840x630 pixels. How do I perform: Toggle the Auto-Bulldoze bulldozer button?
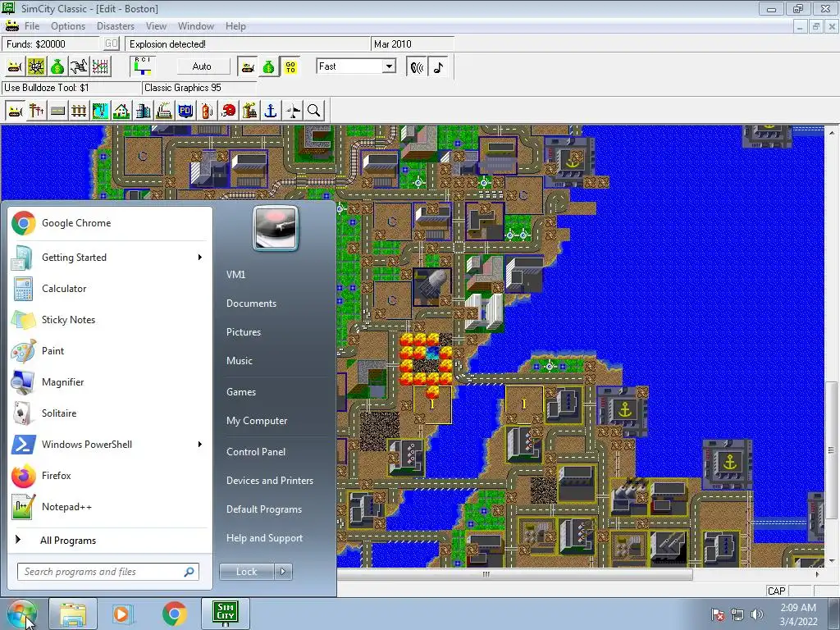pyautogui.click(x=247, y=67)
